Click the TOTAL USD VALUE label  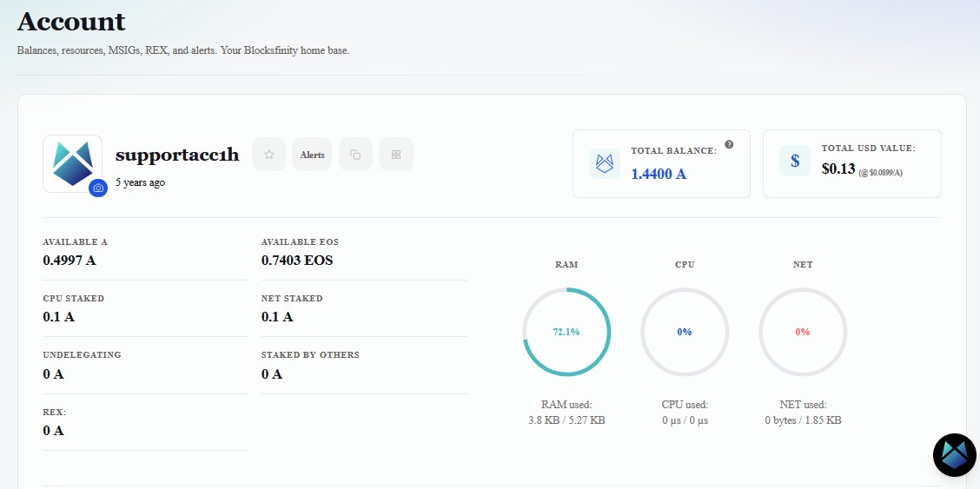coord(868,148)
